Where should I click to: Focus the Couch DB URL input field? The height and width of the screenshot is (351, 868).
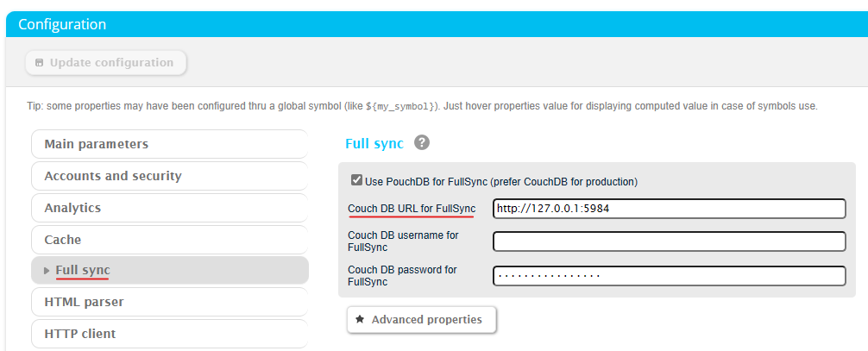669,209
